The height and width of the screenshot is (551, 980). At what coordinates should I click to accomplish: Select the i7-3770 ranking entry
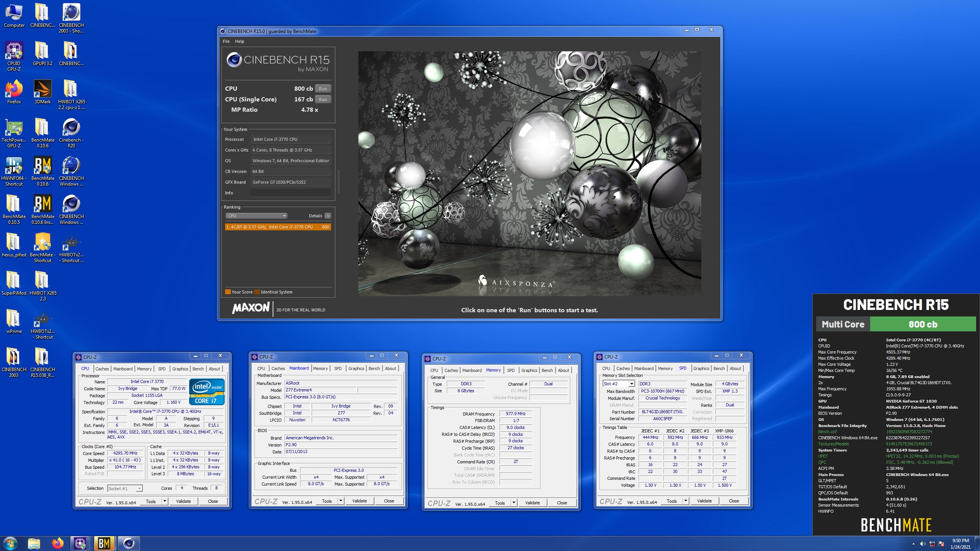tap(278, 227)
